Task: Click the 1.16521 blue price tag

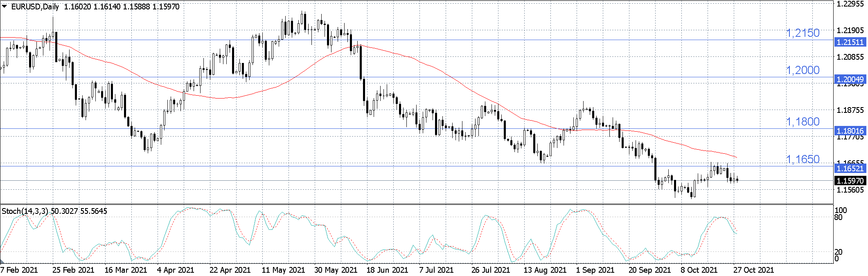Action: (850, 168)
